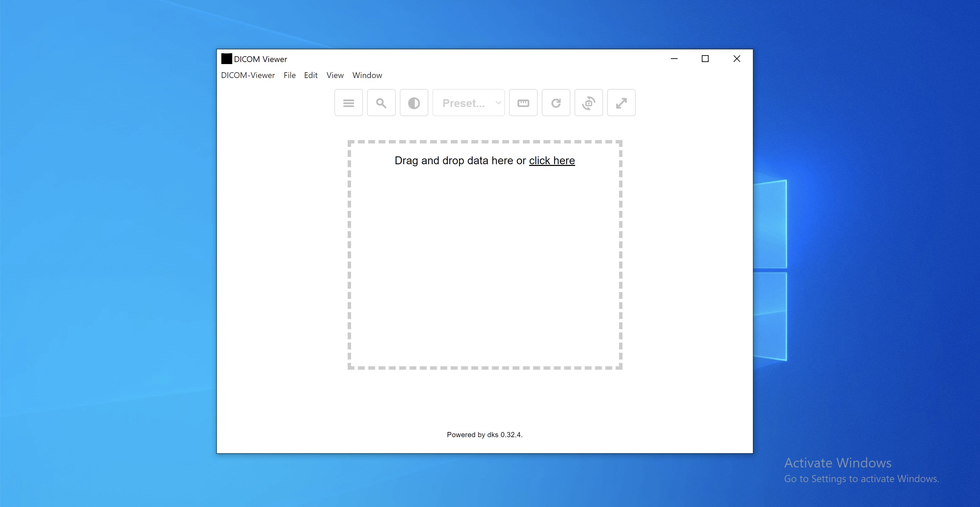The image size is (980, 507).
Task: Reset the view with the refresh icon
Action: 556,103
